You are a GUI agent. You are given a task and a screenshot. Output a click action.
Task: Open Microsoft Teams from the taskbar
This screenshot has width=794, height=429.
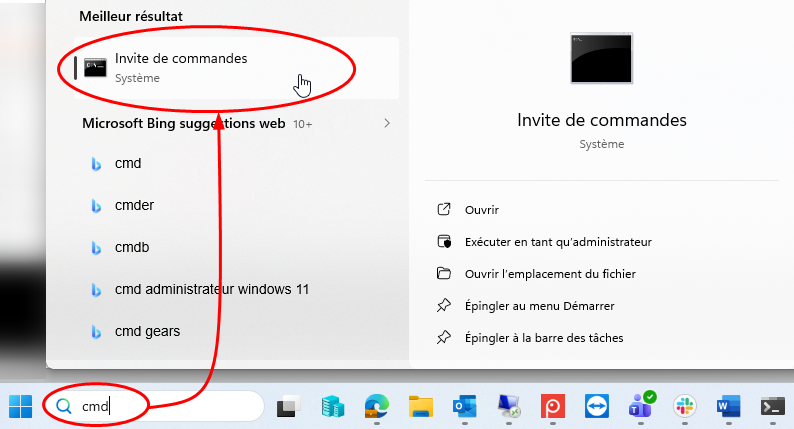point(640,406)
